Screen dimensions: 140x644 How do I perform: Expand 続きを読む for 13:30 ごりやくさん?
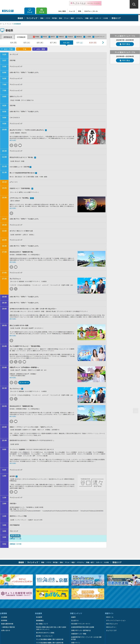point(13,208)
